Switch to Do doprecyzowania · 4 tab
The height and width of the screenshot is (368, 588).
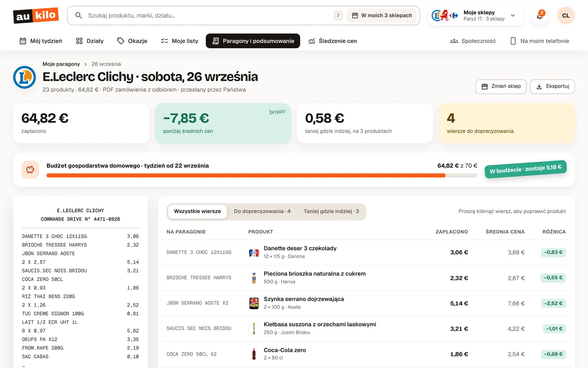click(262, 212)
